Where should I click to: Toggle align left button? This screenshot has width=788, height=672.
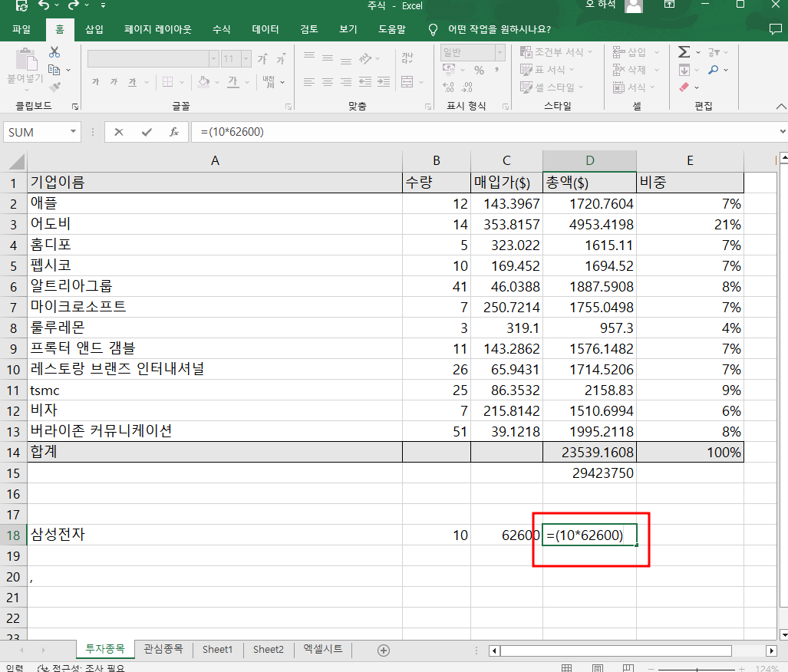click(309, 81)
